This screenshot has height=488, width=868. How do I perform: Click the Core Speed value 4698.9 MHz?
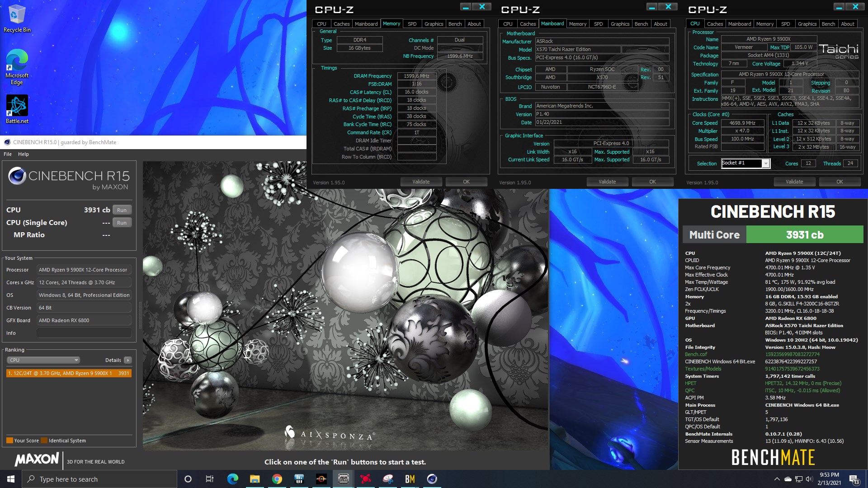742,123
